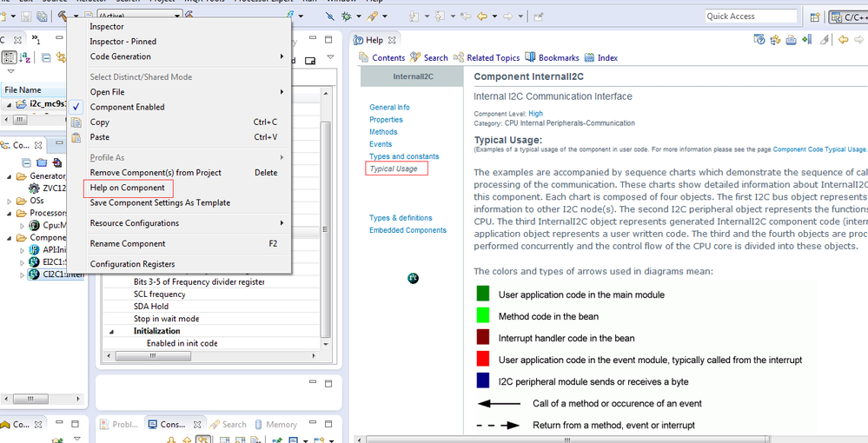Toggle the Component Enabled checkmark
Image resolution: width=868 pixels, height=443 pixels.
[x=76, y=107]
